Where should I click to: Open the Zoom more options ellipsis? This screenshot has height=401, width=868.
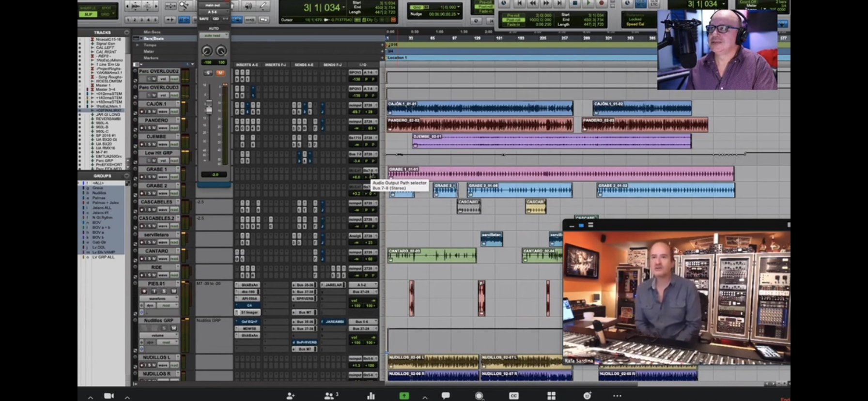tap(617, 396)
